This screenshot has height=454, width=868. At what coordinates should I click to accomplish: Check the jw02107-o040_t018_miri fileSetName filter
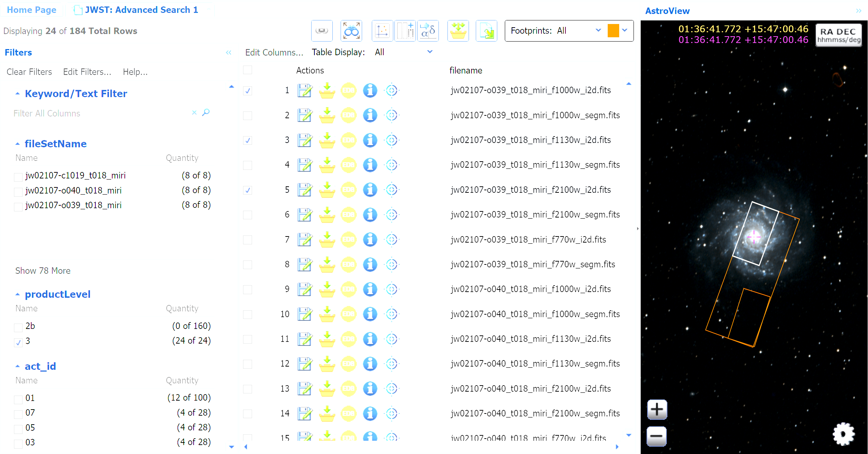18,192
